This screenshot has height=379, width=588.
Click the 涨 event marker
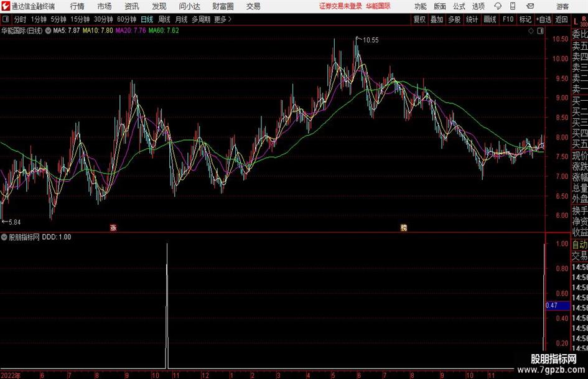coord(113,227)
